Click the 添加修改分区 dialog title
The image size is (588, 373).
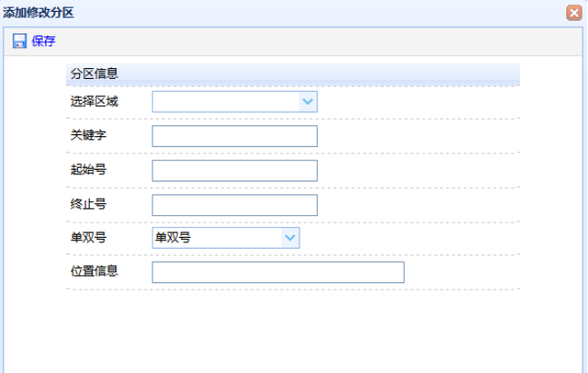coord(38,13)
